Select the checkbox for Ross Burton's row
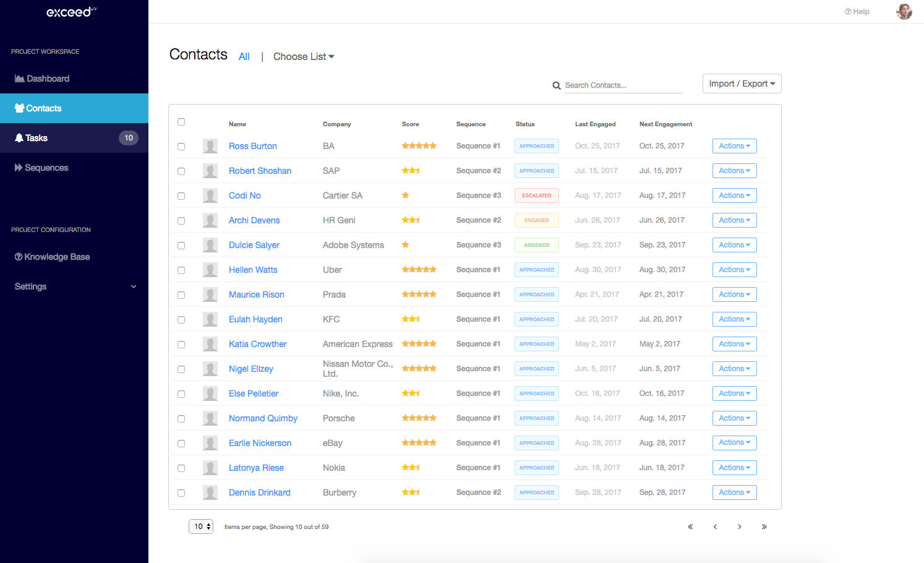The image size is (924, 563). (x=181, y=146)
